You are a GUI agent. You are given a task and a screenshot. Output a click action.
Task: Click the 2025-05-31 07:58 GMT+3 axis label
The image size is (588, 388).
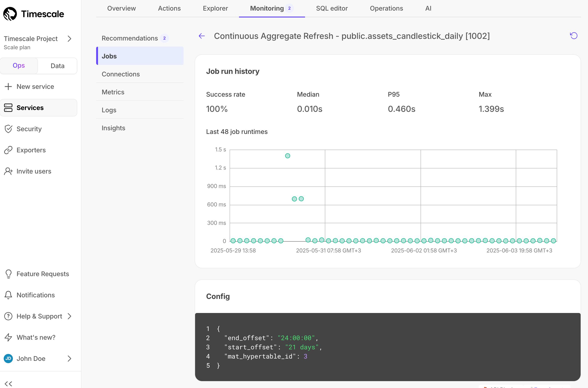coord(328,250)
